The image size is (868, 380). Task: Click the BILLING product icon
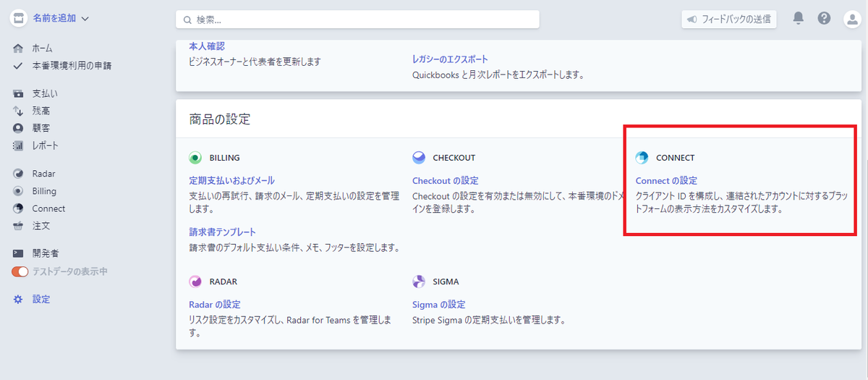coord(195,158)
